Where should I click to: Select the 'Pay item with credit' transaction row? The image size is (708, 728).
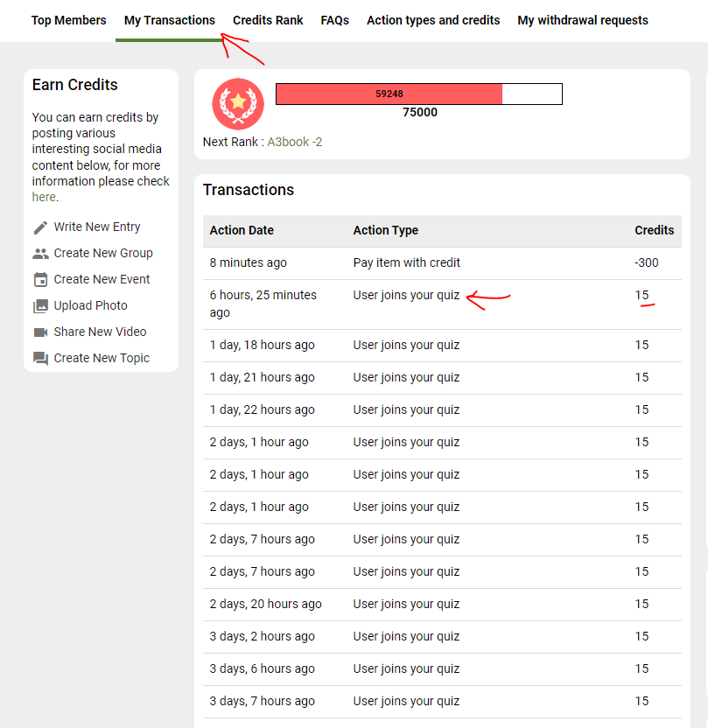(406, 262)
